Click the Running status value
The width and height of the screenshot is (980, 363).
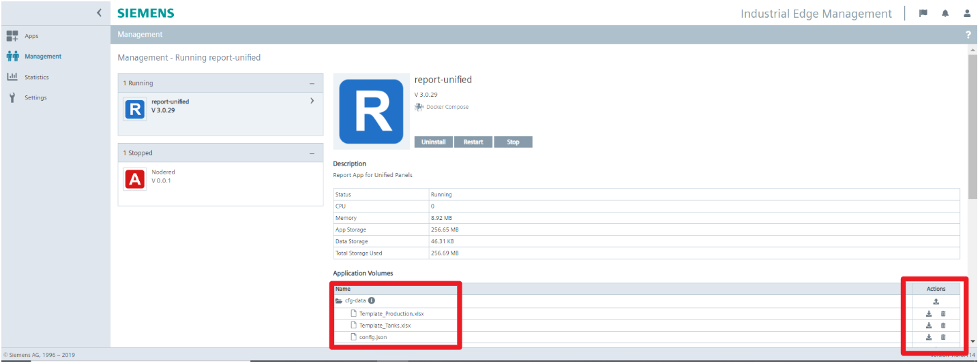click(441, 195)
